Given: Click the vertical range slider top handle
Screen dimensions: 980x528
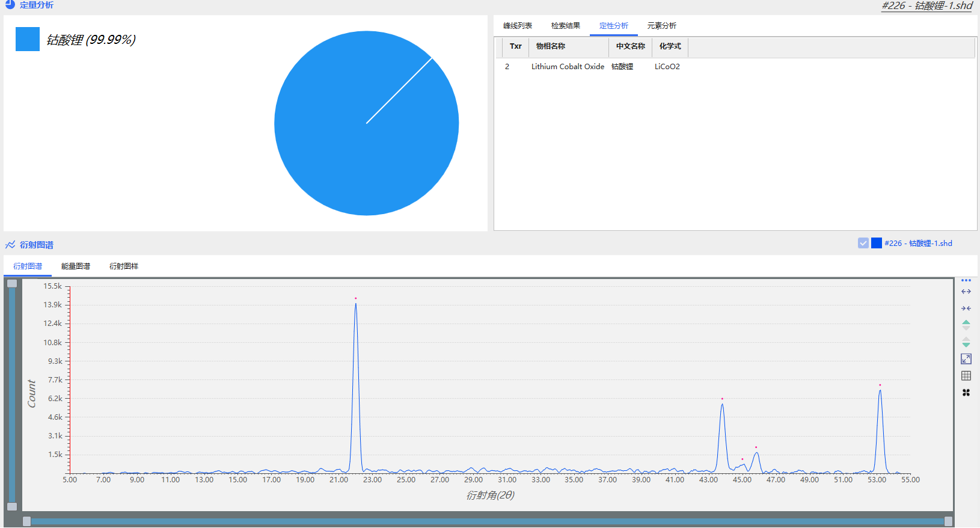Looking at the screenshot, I should coord(12,284).
